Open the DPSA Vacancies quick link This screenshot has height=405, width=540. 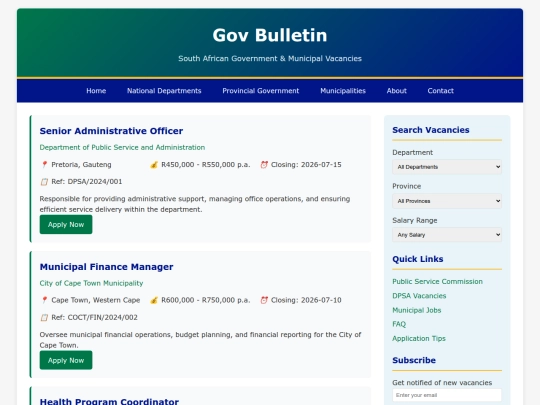pos(419,296)
